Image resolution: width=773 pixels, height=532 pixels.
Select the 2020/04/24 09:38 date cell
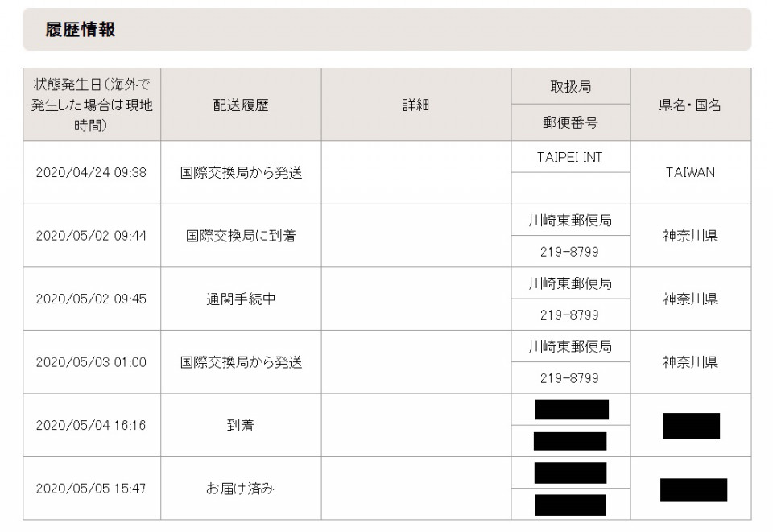pyautogui.click(x=91, y=172)
